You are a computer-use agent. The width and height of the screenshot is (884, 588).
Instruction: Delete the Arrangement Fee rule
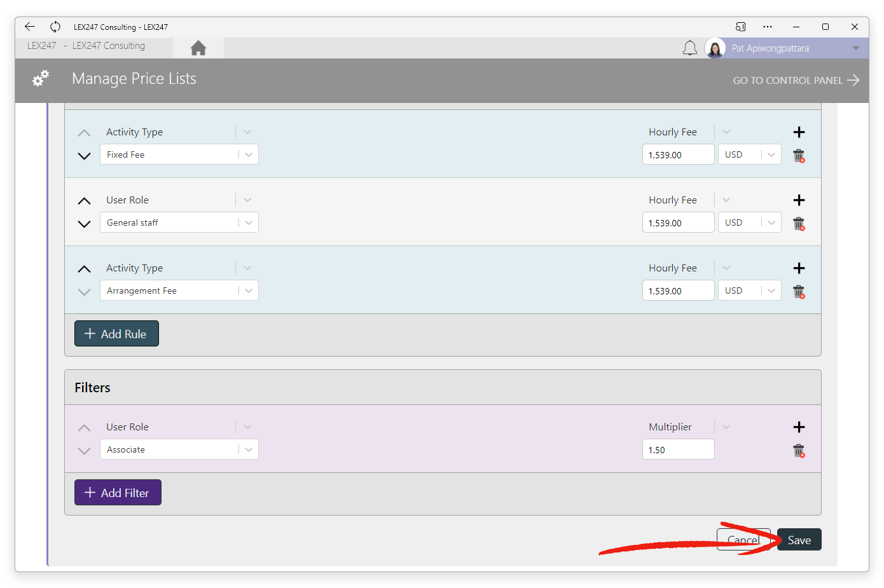click(799, 292)
